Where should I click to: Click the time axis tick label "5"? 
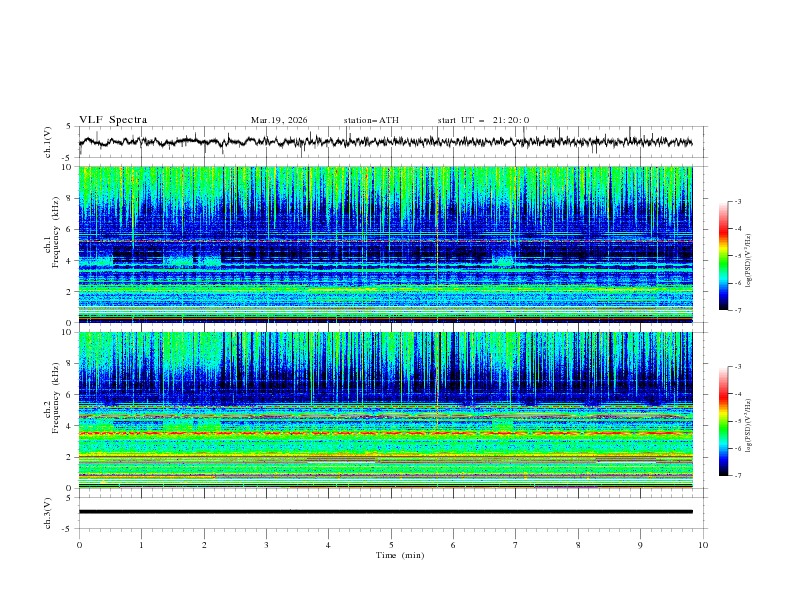pos(391,545)
